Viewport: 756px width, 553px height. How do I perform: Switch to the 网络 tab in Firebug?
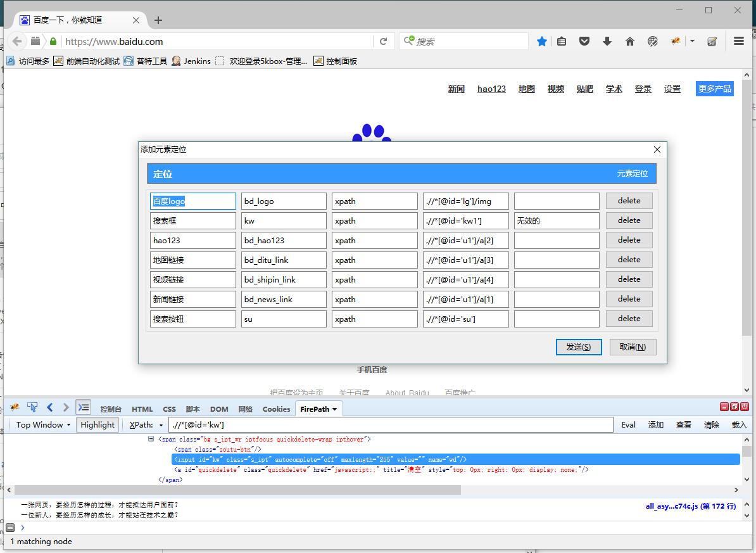coord(246,409)
